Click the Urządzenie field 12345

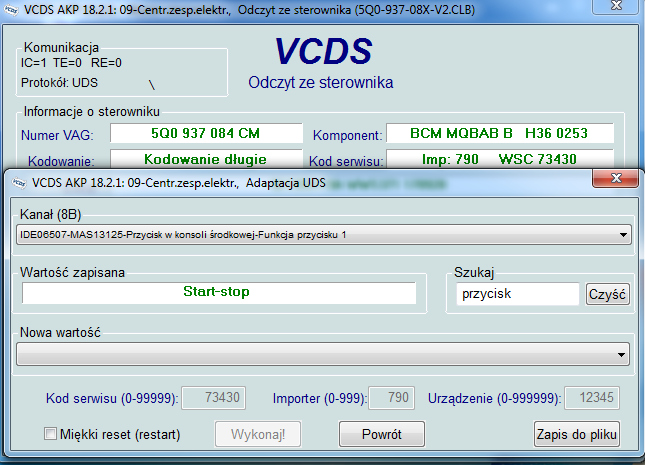click(592, 398)
